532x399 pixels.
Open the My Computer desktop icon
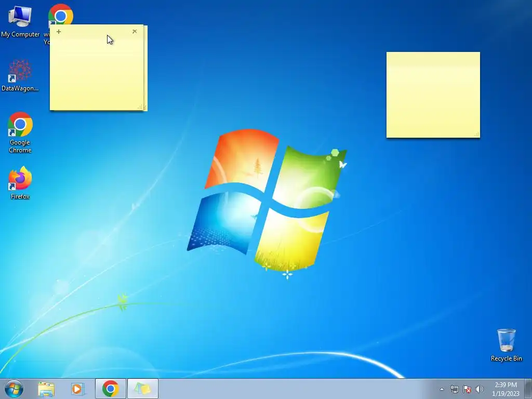point(20,21)
